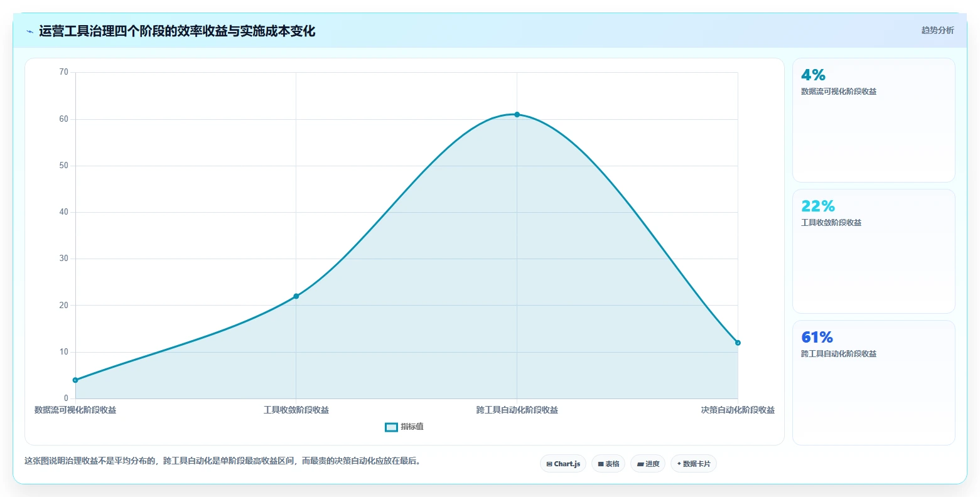Toggle the 指标值 legend item
The height and width of the screenshot is (497, 980).
(x=404, y=427)
